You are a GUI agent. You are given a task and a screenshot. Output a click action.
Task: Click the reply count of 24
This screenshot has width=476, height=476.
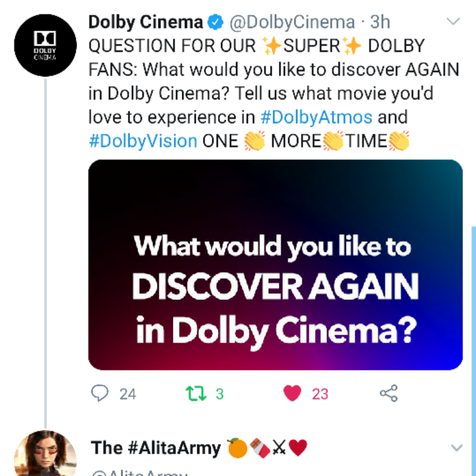pos(128,394)
